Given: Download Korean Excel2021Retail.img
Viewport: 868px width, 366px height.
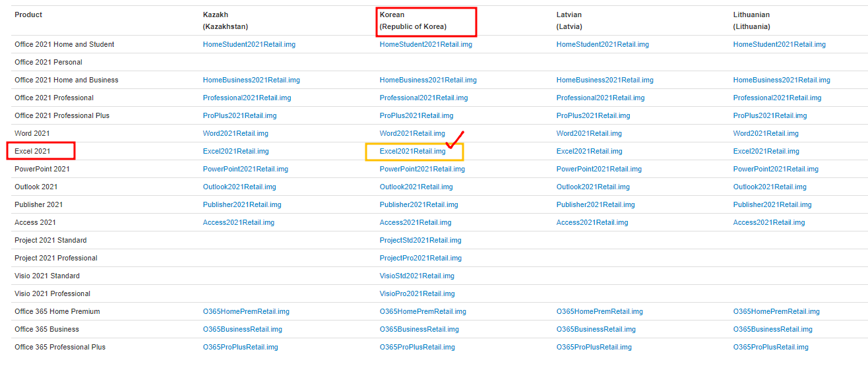Looking at the screenshot, I should click(x=413, y=151).
